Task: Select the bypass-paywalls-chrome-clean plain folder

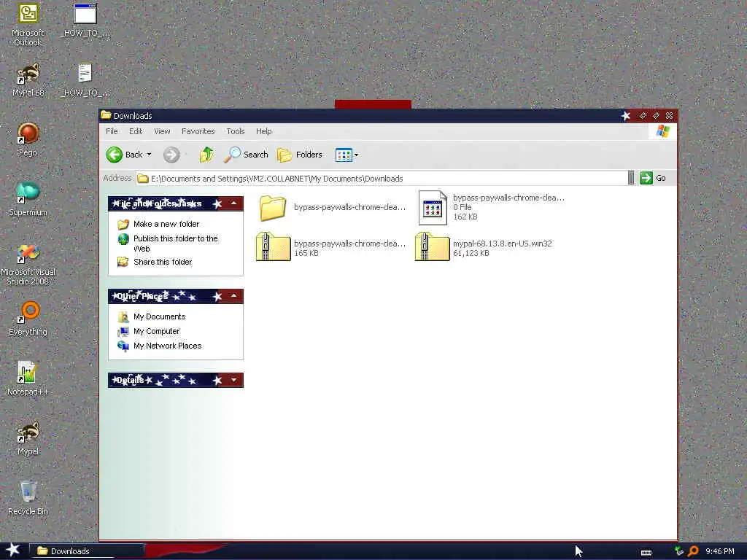Action: point(332,208)
